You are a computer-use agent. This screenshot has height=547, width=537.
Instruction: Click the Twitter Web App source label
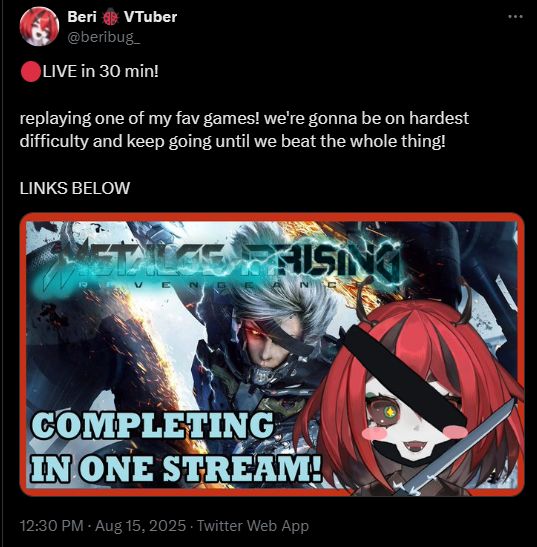click(x=253, y=526)
